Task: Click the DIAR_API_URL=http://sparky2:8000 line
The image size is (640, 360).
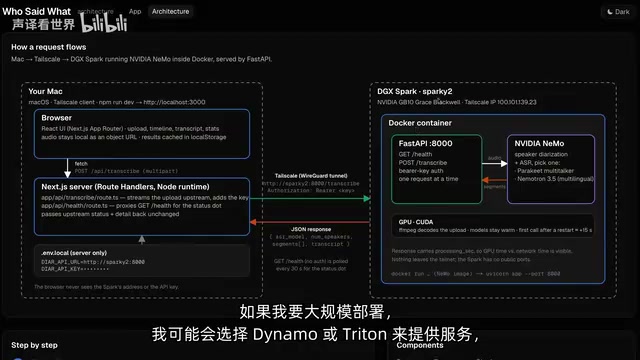Action: (x=93, y=262)
